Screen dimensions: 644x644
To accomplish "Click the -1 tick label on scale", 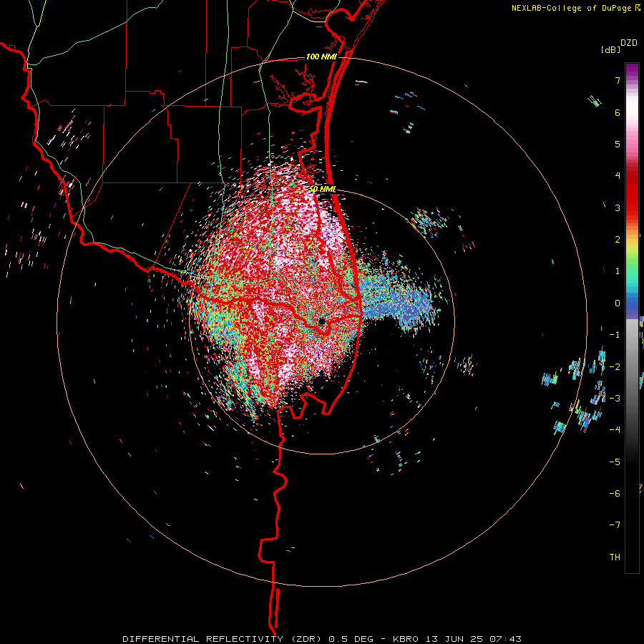I will coord(615,335).
